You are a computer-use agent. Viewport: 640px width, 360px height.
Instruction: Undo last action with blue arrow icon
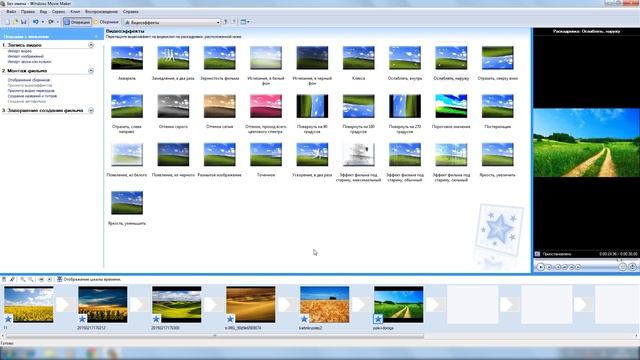click(36, 22)
